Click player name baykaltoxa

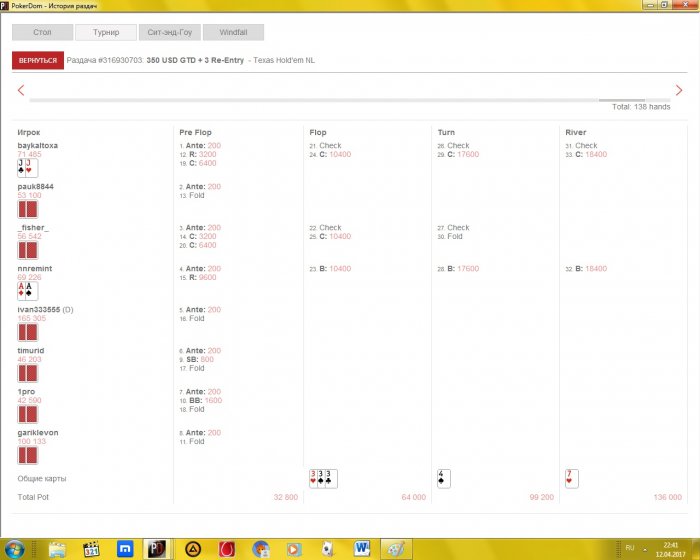click(x=38, y=146)
